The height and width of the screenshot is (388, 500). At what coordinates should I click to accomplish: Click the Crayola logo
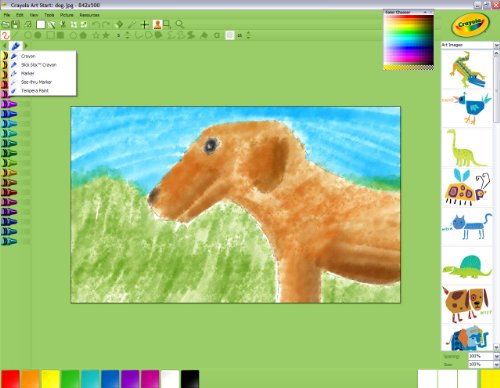point(471,24)
